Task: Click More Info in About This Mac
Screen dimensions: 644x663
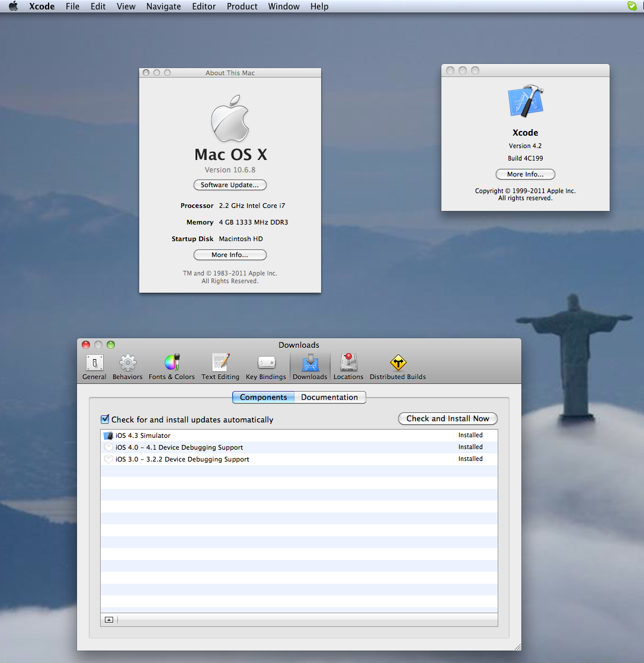Action: [230, 255]
